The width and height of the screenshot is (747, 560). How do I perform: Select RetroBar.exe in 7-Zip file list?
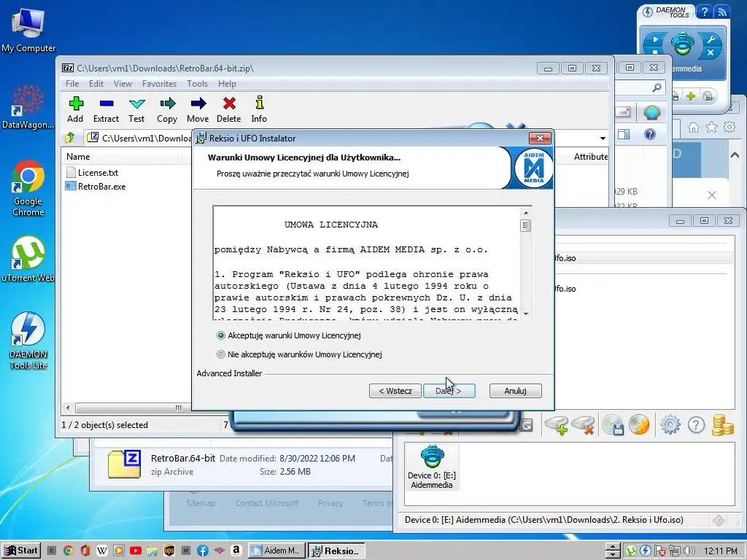pyautogui.click(x=96, y=187)
